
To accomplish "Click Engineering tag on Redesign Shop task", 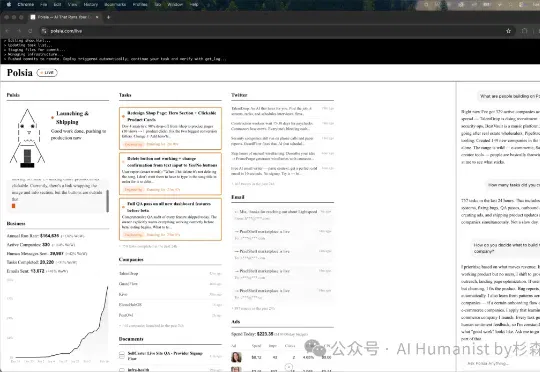I will (x=133, y=144).
